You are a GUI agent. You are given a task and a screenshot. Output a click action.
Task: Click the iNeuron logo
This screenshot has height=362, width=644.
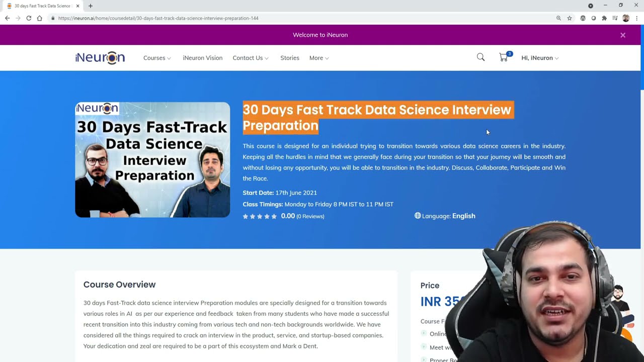click(100, 58)
